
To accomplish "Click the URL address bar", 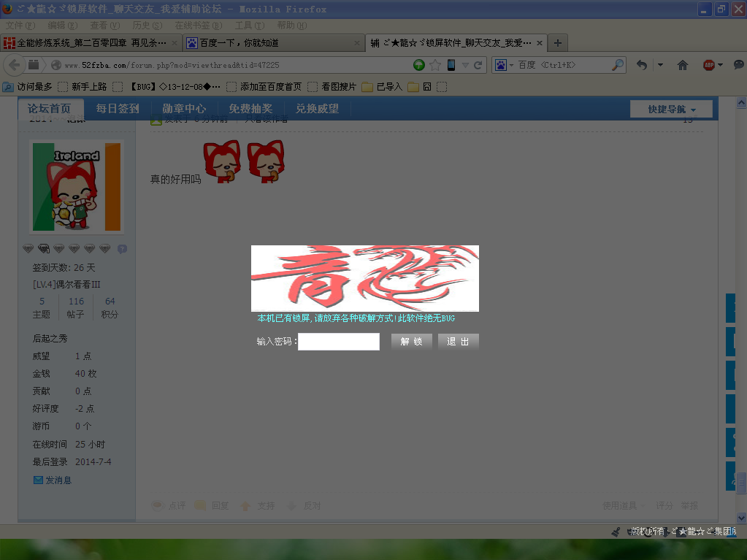I will (x=238, y=65).
